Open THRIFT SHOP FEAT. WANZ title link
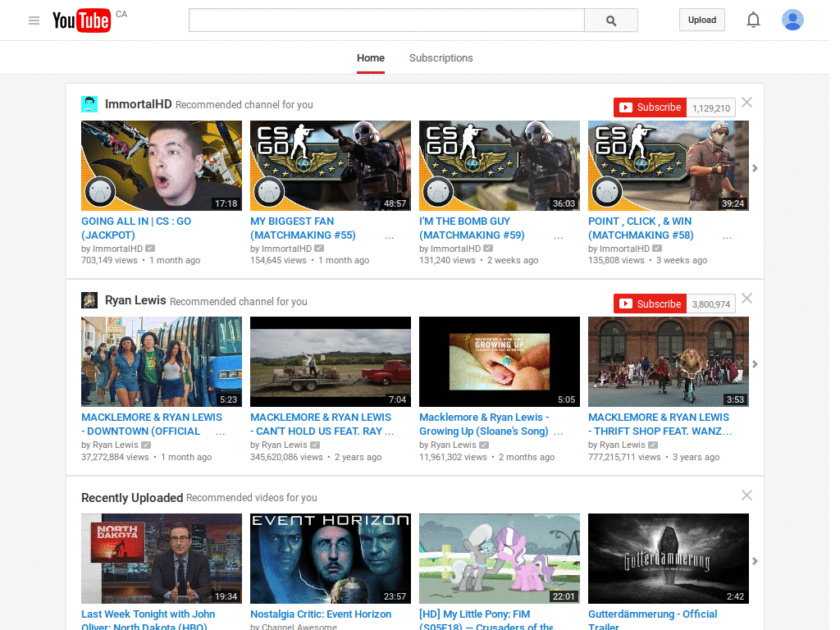Viewport: 840px width, 630px height. (659, 424)
